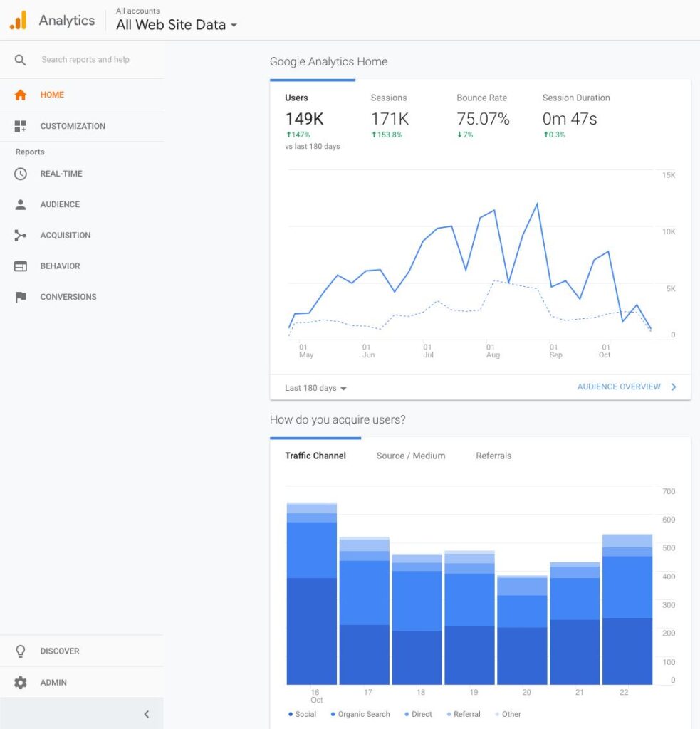Switch to the Referrals tab
Image resolution: width=700 pixels, height=729 pixels.
[493, 456]
